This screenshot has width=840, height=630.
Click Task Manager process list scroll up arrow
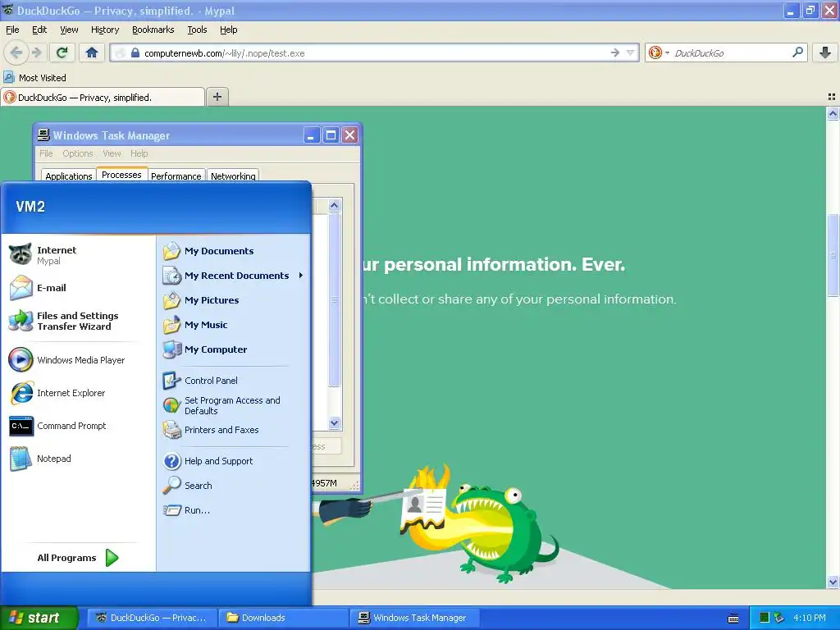[x=335, y=205]
